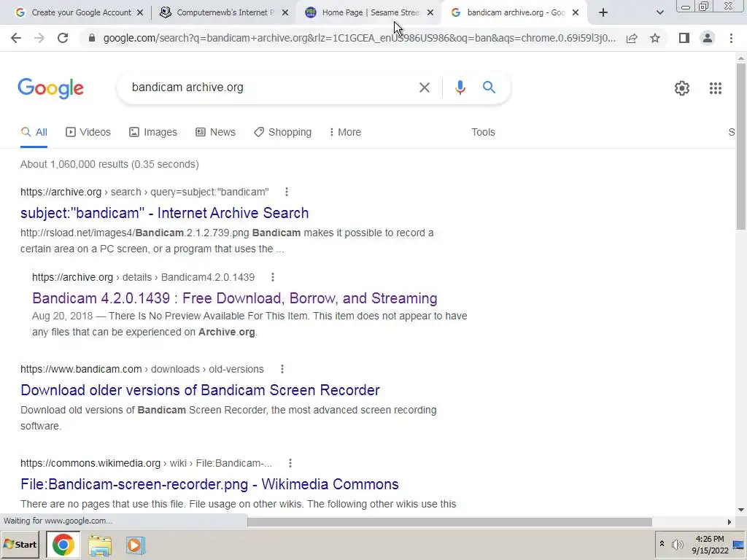Image resolution: width=747 pixels, height=560 pixels.
Task: Open Bandicam 4.2.0.1439 Free Download link
Action: (x=234, y=298)
